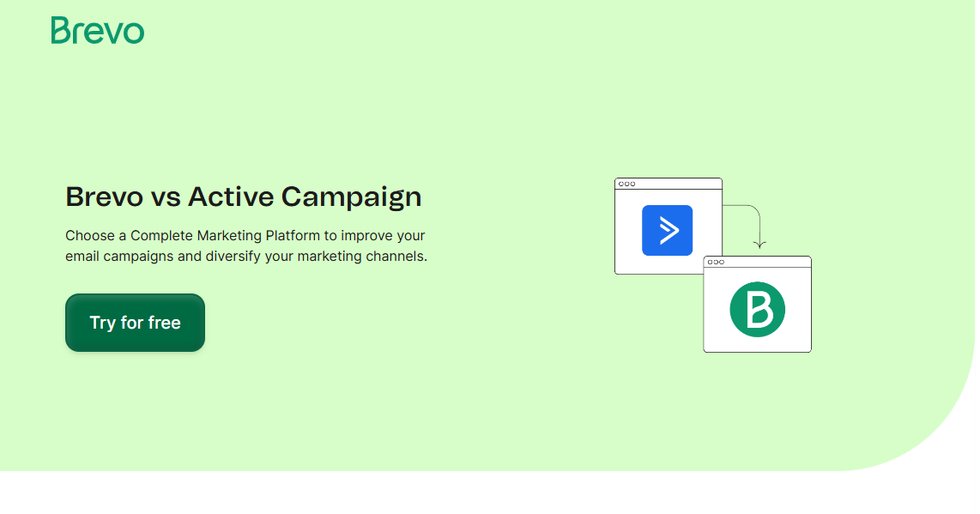
Task: Select the green Brevo B circle icon
Action: pos(757,310)
